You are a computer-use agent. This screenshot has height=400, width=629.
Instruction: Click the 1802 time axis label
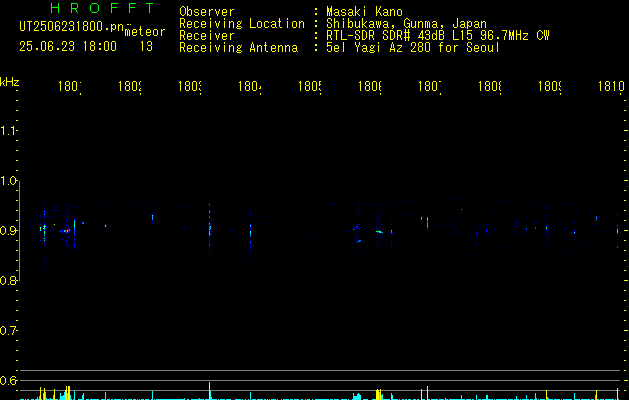[130, 86]
